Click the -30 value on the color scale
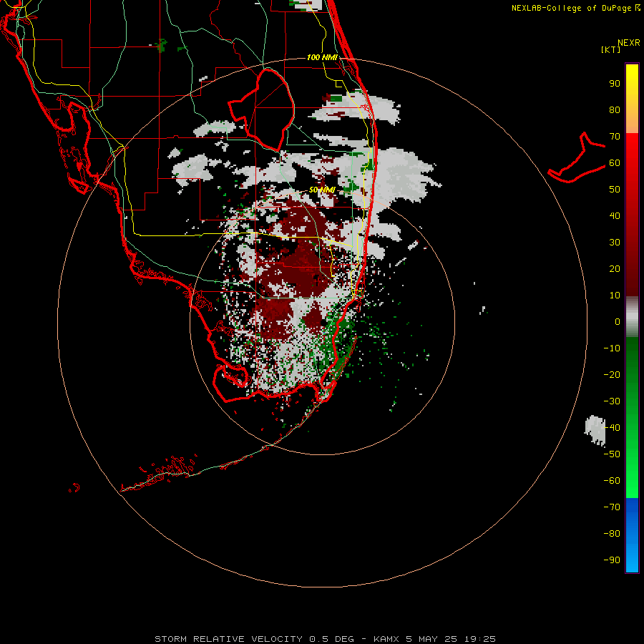Viewport: 644px width, 644px height. pos(612,401)
